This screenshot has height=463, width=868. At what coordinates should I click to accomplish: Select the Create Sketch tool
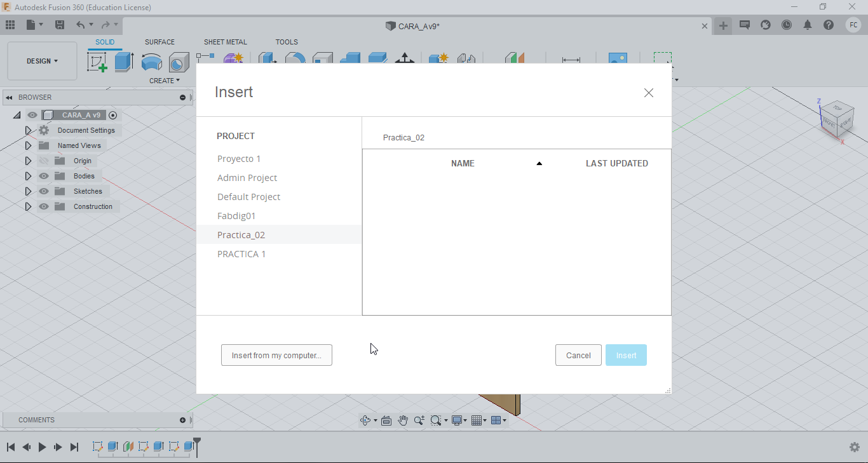pos(97,62)
